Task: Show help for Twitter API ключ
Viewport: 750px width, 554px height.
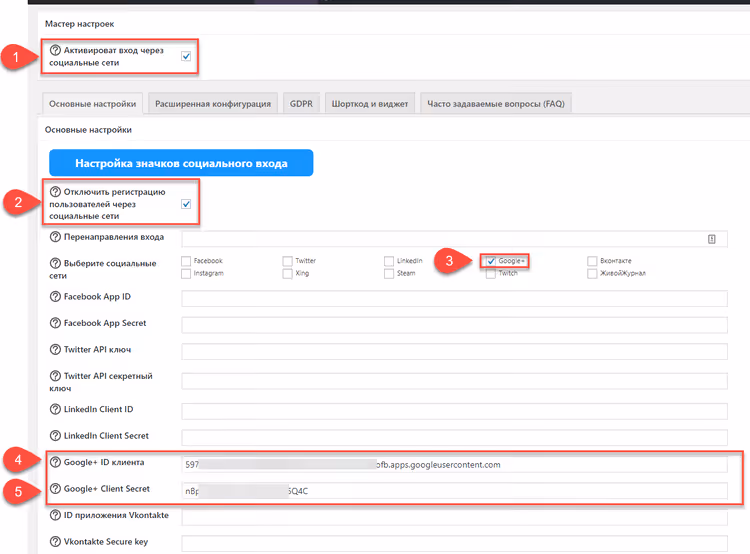Action: (55, 349)
